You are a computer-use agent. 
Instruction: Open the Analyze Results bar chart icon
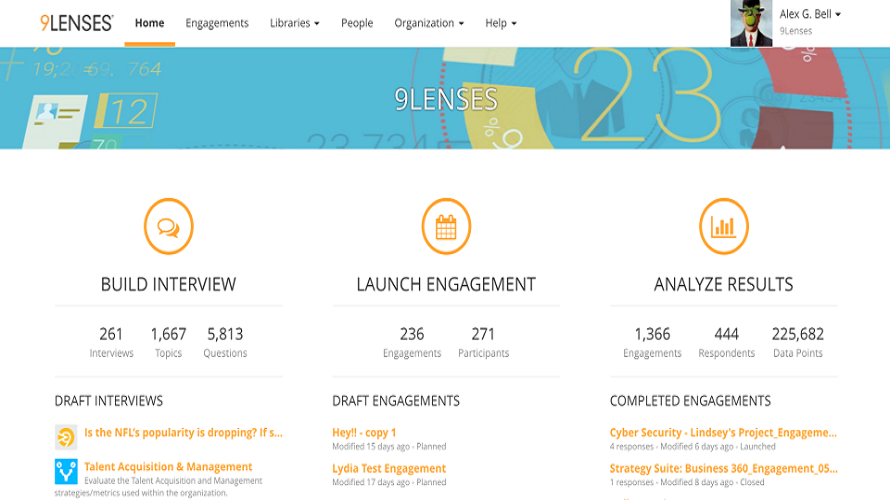[x=724, y=226]
